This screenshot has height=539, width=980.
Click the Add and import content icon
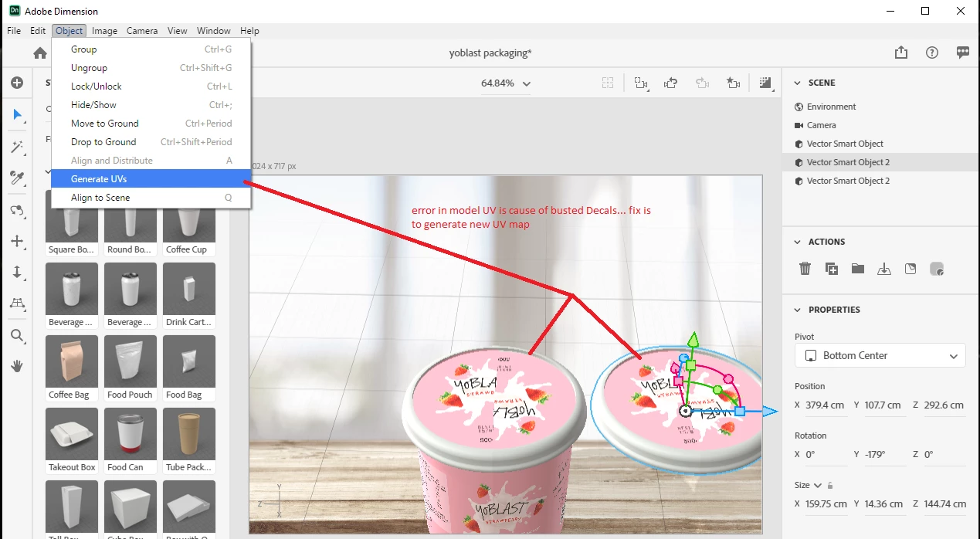17,83
